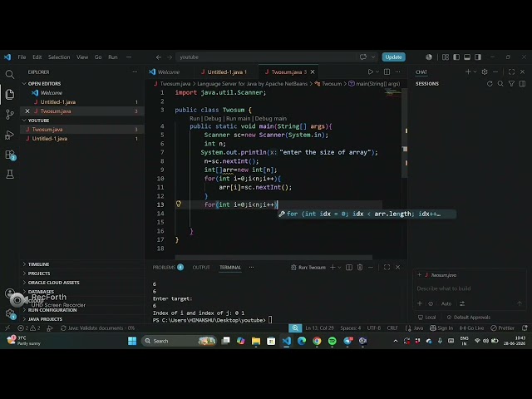Split the terminal
Image resolution: width=532 pixels, height=399 pixels.
tap(349, 268)
